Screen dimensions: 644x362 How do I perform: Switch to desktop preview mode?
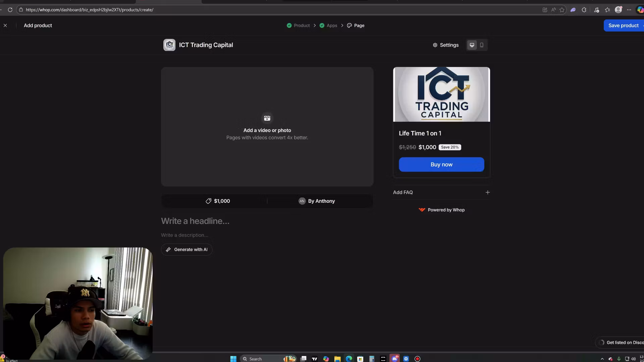472,45
